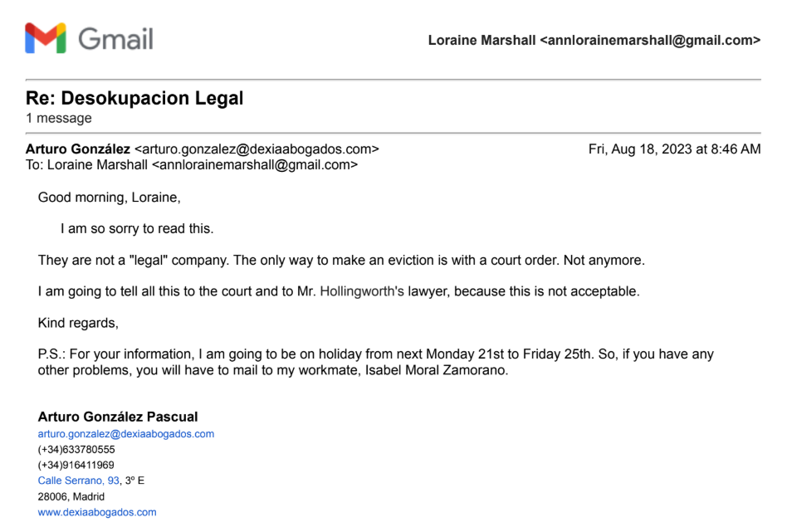The height and width of the screenshot is (532, 787).
Task: Click the sender's email address in the message header
Action: 257,149
